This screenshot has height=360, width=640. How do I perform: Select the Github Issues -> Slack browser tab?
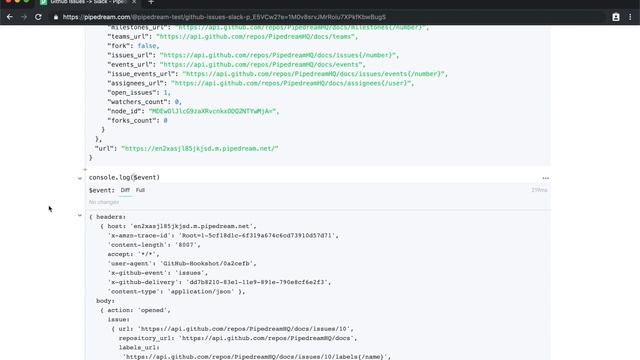pos(88,2)
